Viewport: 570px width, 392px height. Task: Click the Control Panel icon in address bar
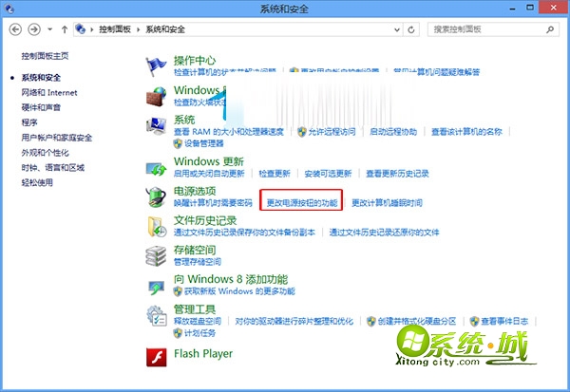click(x=81, y=28)
